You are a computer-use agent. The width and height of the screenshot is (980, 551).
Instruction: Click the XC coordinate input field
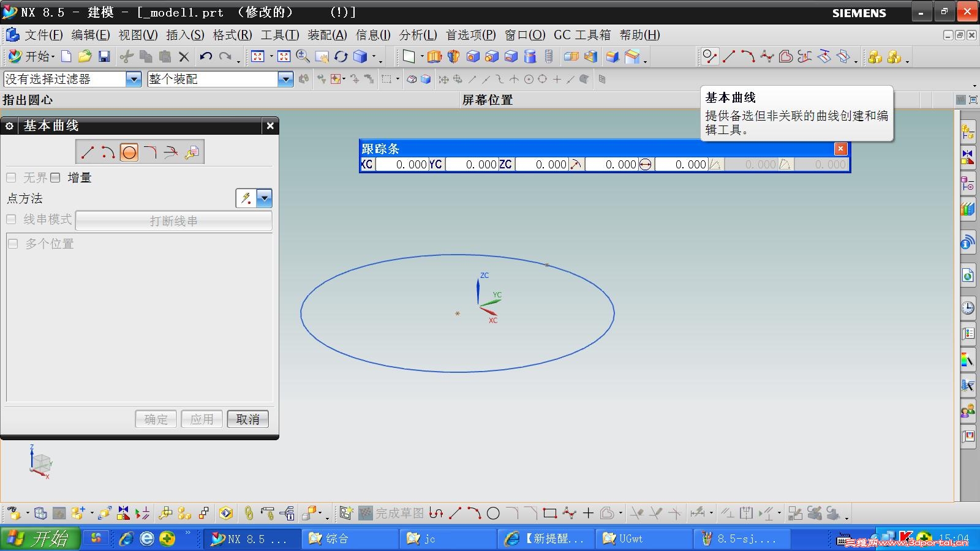(401, 164)
